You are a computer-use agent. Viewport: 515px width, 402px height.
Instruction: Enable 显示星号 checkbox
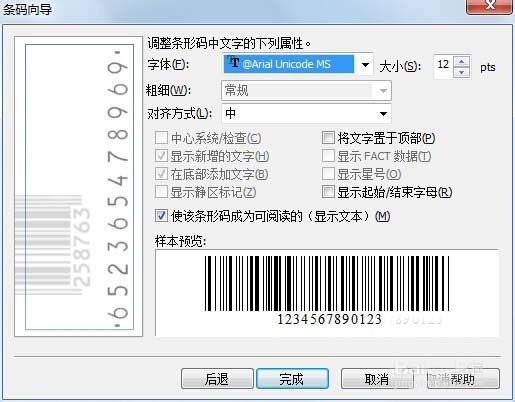tap(328, 173)
